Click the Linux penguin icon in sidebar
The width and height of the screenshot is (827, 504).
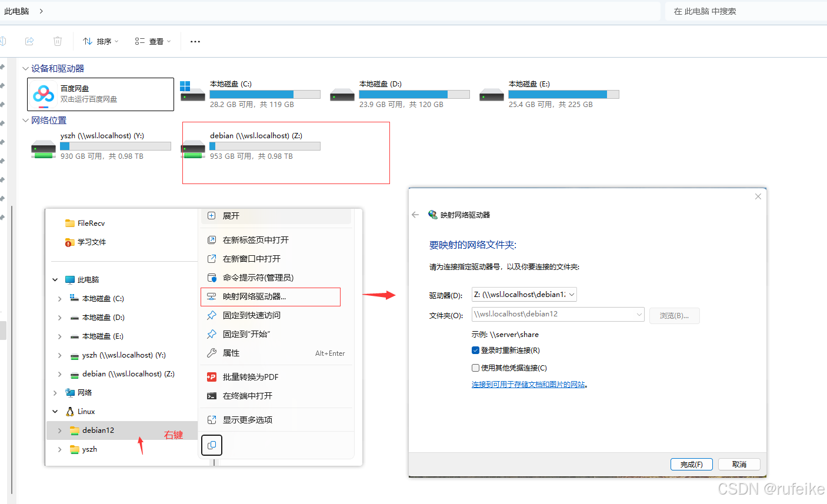click(x=71, y=411)
